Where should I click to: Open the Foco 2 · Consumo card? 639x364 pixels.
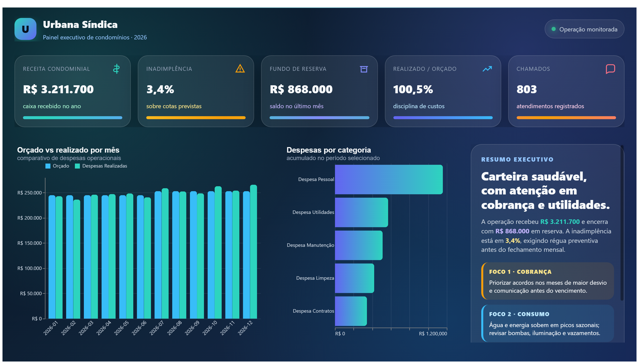547,323
